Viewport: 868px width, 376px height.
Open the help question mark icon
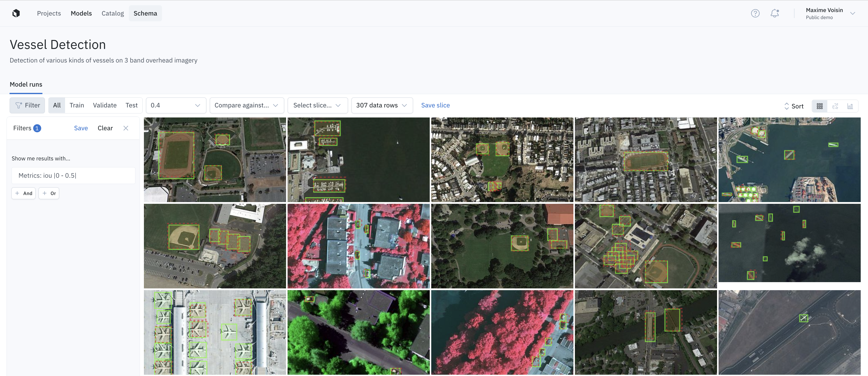click(x=755, y=13)
